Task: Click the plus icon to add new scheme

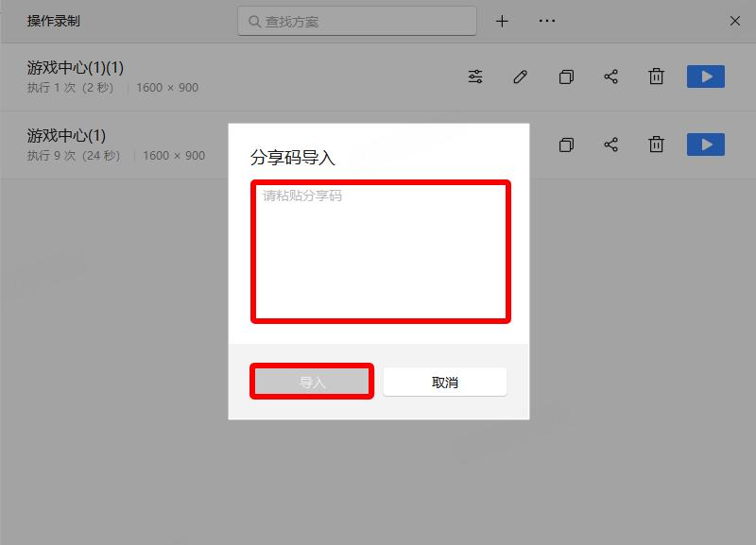Action: point(502,21)
